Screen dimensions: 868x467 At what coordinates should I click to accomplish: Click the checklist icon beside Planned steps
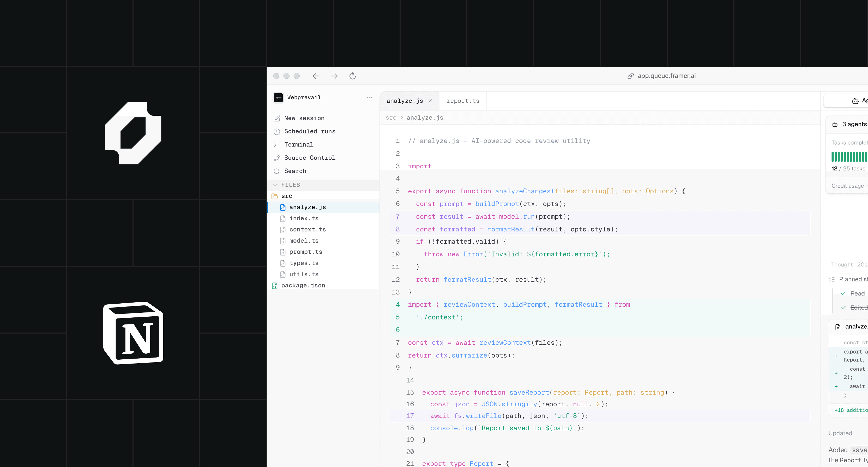point(831,279)
